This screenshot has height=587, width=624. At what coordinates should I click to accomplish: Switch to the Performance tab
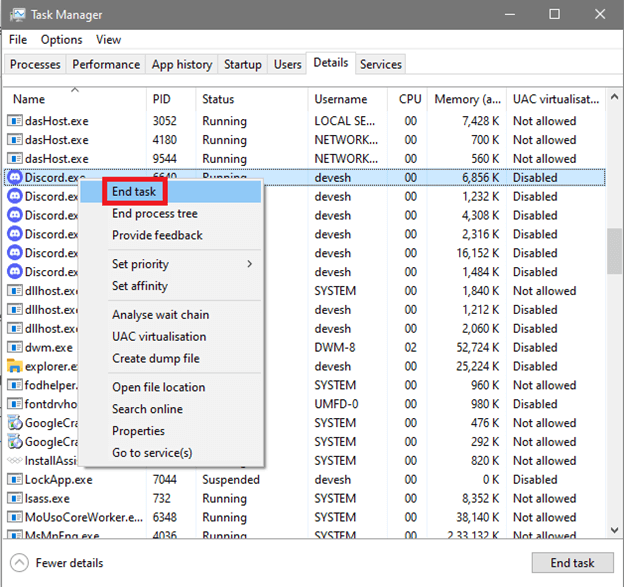(x=106, y=64)
